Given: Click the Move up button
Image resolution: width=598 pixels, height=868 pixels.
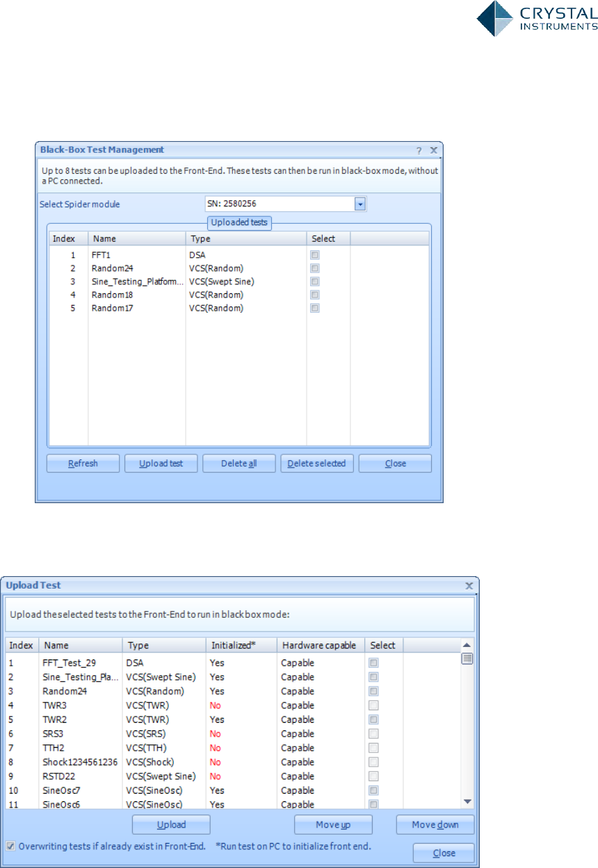Looking at the screenshot, I should click(x=334, y=825).
